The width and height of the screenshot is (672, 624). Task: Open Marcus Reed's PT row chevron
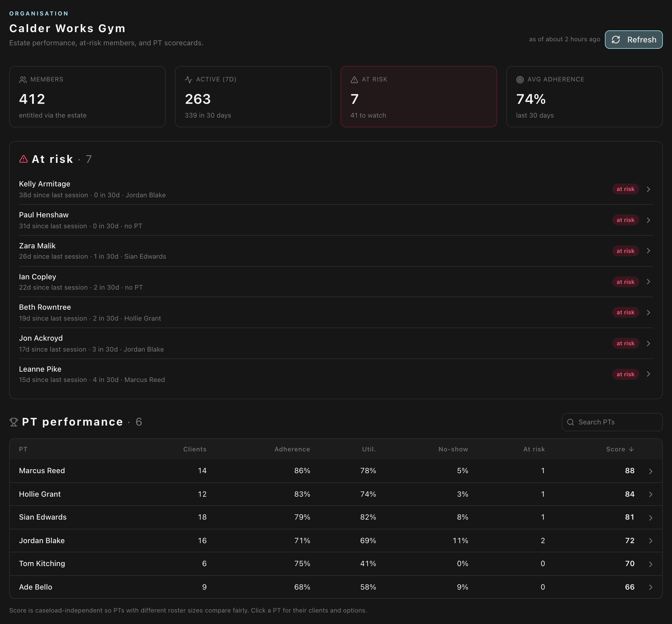pos(651,471)
